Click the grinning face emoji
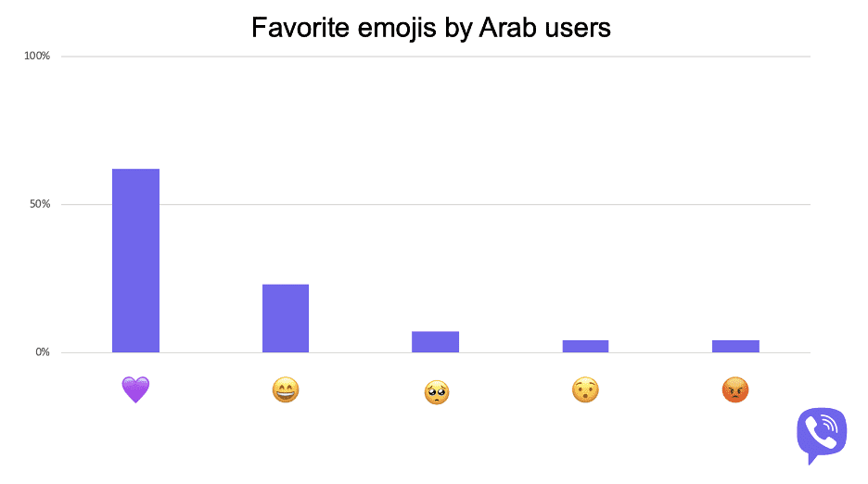The image size is (868, 484). click(x=286, y=389)
